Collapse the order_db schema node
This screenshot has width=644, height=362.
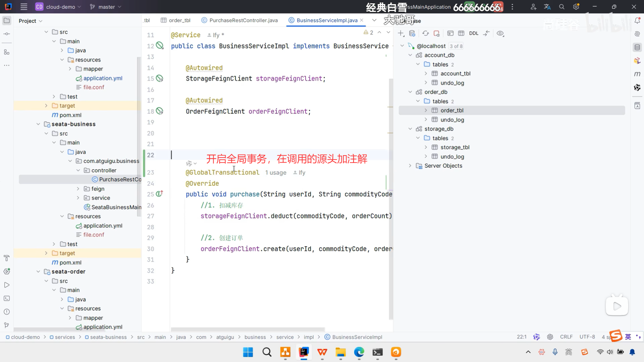tap(410, 92)
